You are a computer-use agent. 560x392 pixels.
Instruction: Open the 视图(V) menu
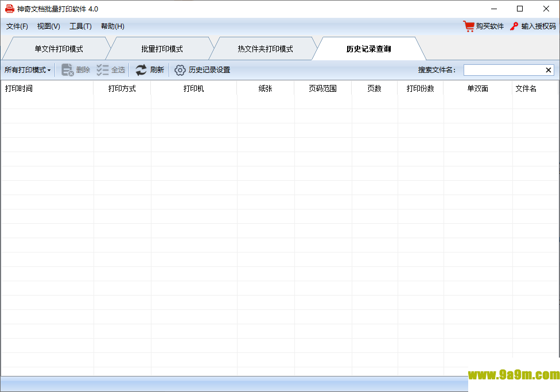pyautogui.click(x=49, y=26)
